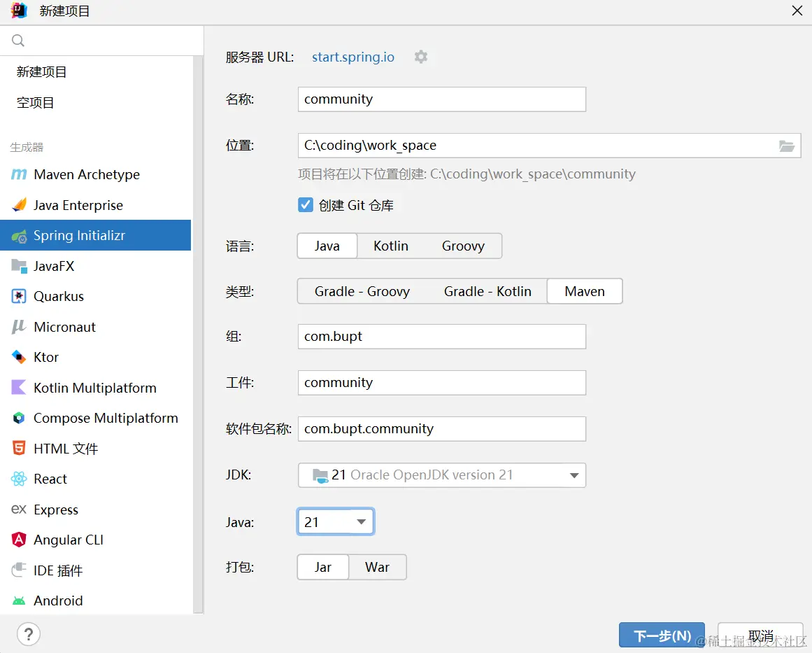
Task: Open the start.spring.io link
Action: (x=352, y=57)
